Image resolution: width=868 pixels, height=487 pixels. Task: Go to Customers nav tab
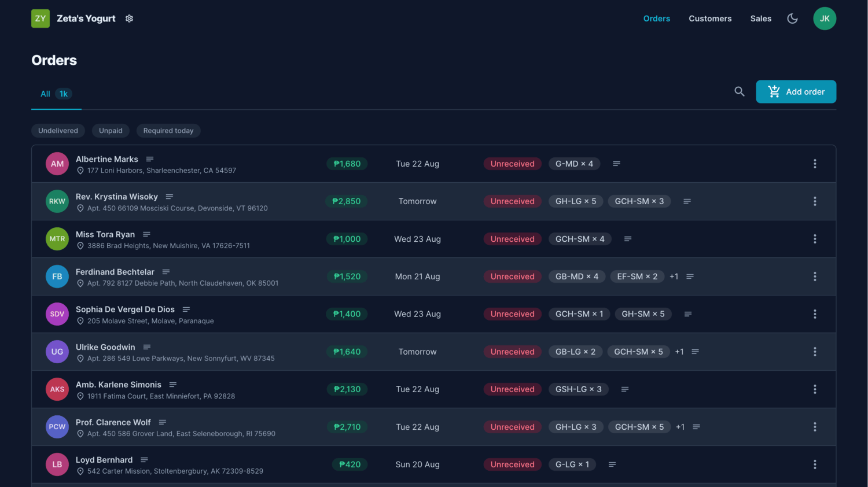710,19
